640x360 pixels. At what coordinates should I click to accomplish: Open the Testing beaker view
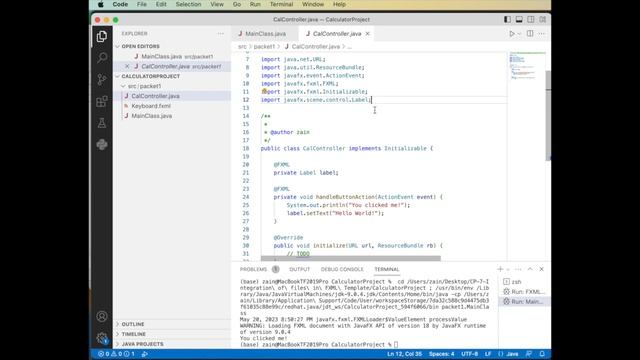pyautogui.click(x=102, y=123)
